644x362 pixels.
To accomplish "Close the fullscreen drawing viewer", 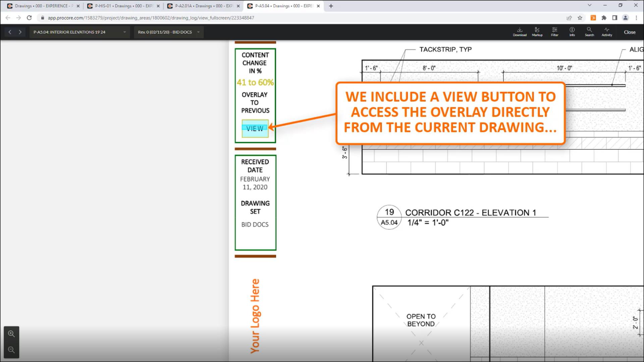I will [x=629, y=32].
